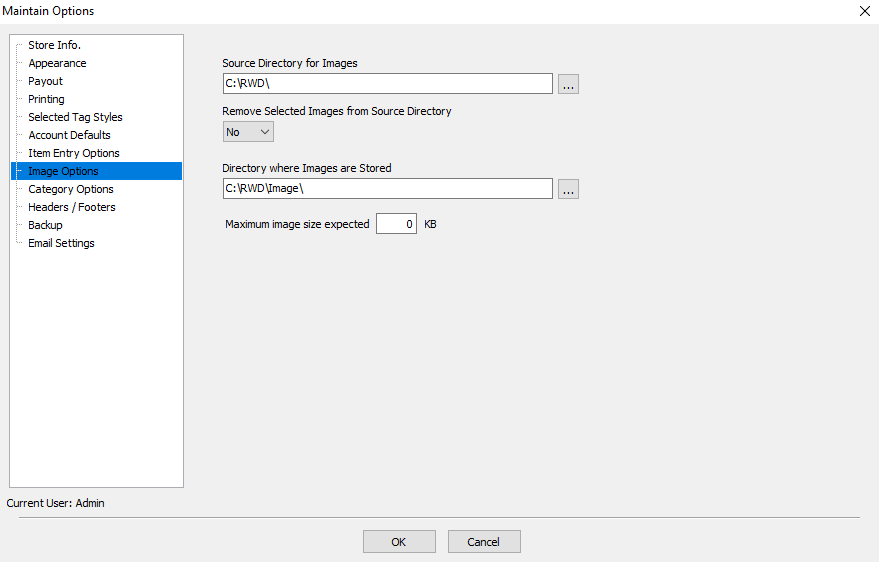The height and width of the screenshot is (562, 879).
Task: Go to Payout settings
Action: (45, 81)
